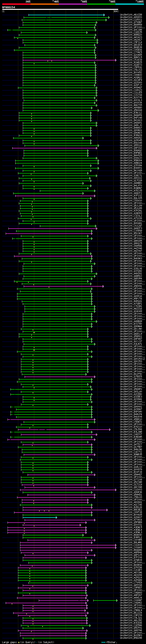The width and height of the screenshot is (146, 644).
Task: Click the cyan alignment bar for UniRef100_A8JCD8
Action: (66, 15)
